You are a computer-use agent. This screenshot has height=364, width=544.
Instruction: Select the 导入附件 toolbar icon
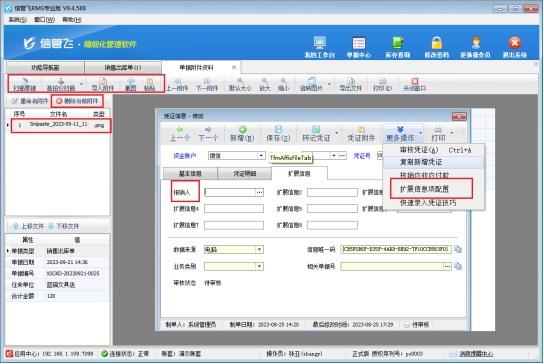tap(103, 84)
